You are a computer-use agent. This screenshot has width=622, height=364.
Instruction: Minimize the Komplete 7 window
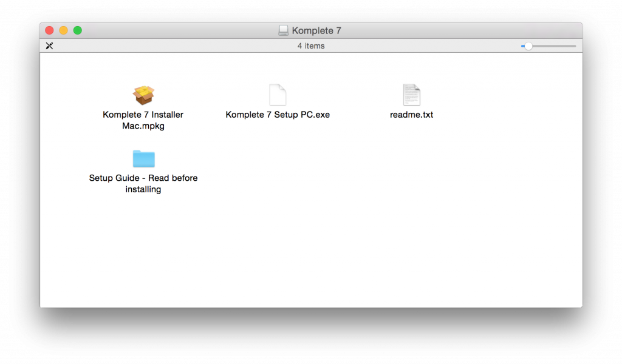(63, 30)
